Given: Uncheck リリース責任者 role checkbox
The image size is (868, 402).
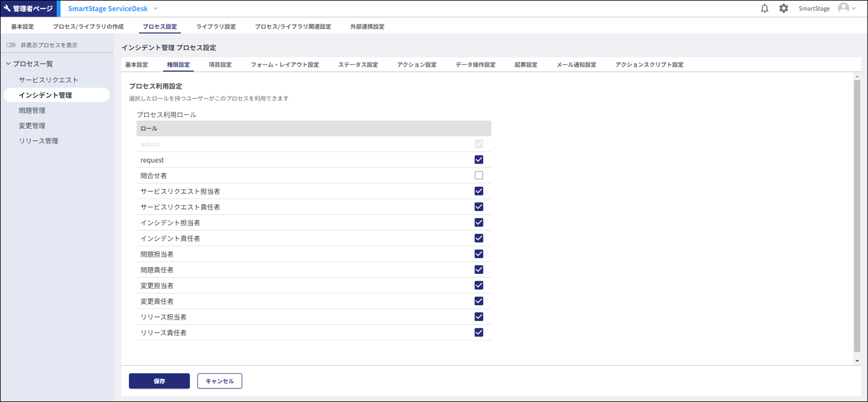Looking at the screenshot, I should 478,333.
